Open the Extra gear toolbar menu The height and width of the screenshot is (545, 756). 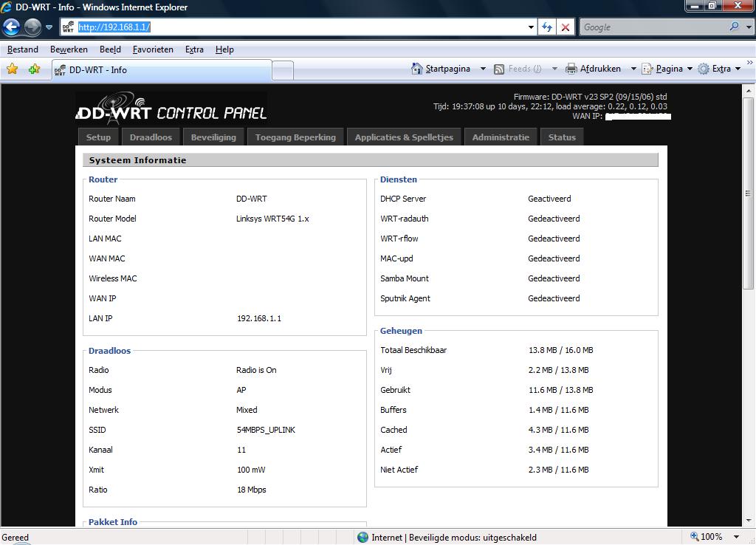719,69
